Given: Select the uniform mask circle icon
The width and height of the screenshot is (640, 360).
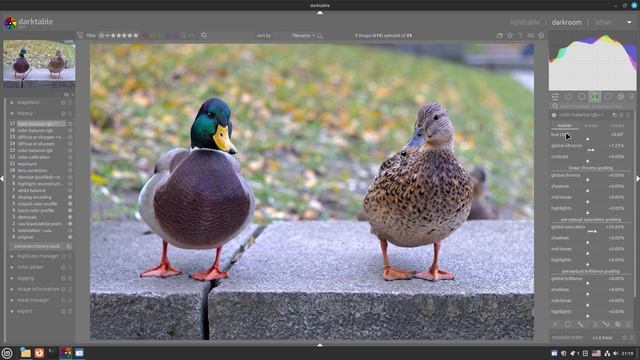Looking at the screenshot, I should tap(568, 324).
